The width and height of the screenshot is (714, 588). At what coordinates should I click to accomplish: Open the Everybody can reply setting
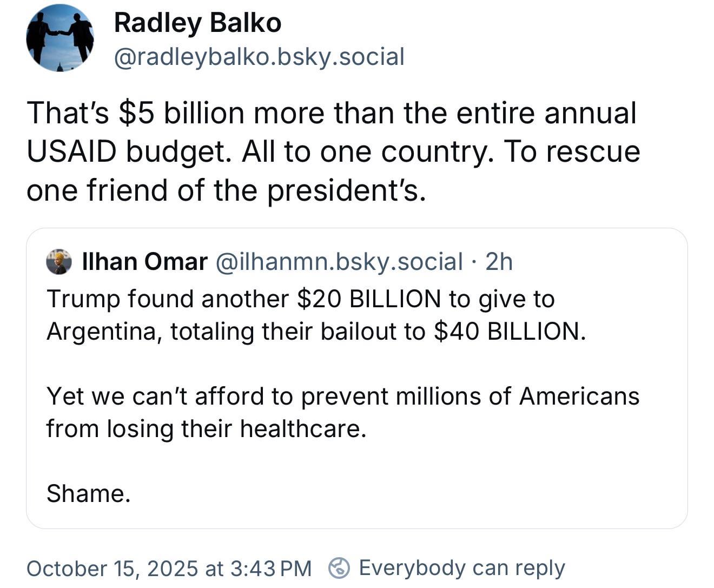pos(461,568)
